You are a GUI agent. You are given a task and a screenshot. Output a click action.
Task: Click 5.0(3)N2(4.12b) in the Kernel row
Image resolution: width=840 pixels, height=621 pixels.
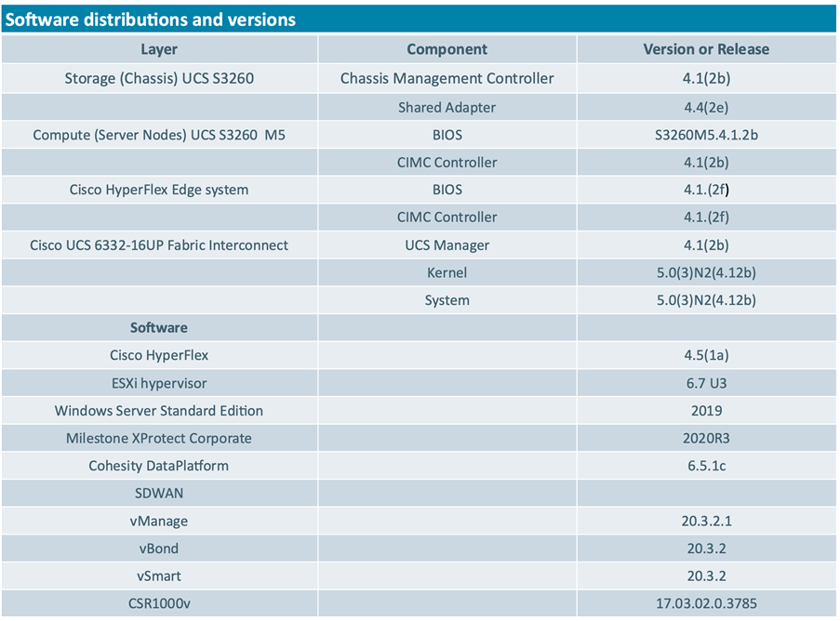(706, 272)
